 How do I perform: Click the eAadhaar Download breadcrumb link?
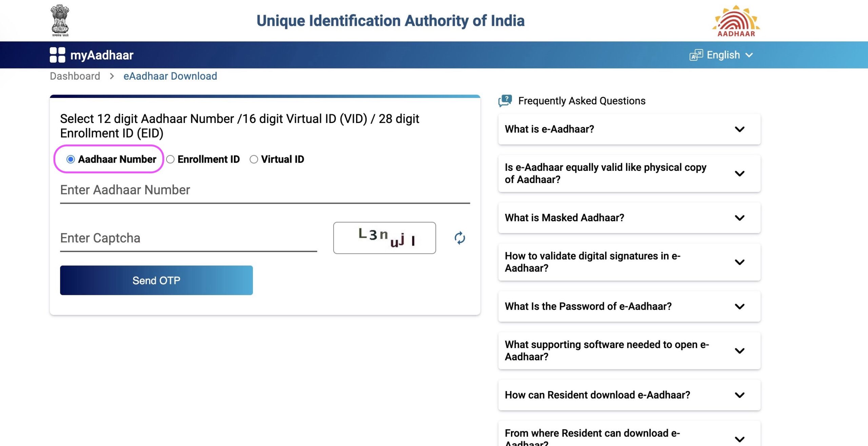tap(170, 75)
